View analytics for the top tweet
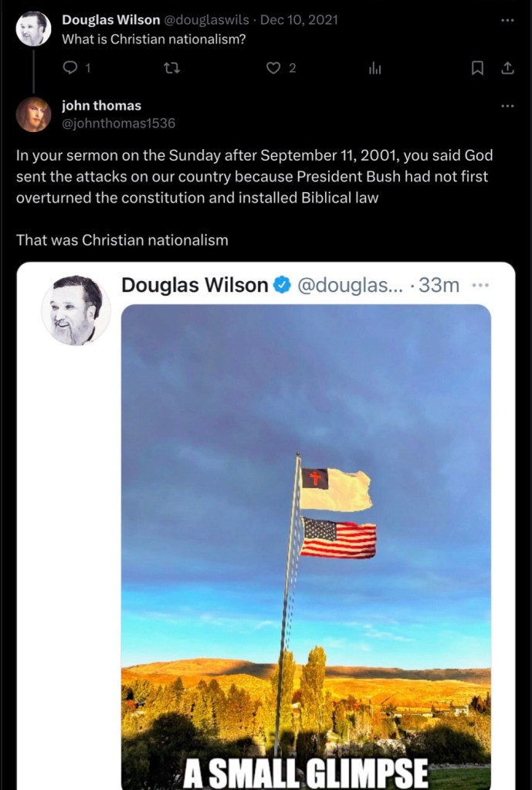This screenshot has height=790, width=532. 374,69
